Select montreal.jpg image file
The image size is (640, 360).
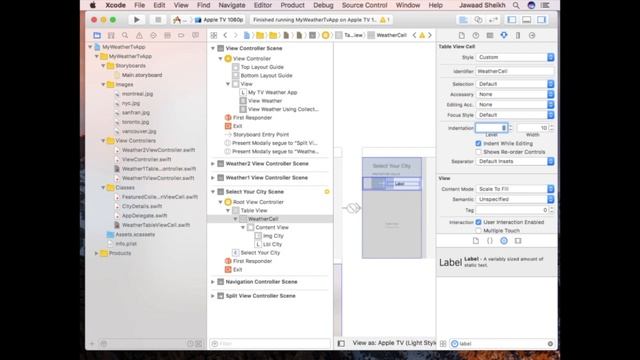[x=137, y=94]
